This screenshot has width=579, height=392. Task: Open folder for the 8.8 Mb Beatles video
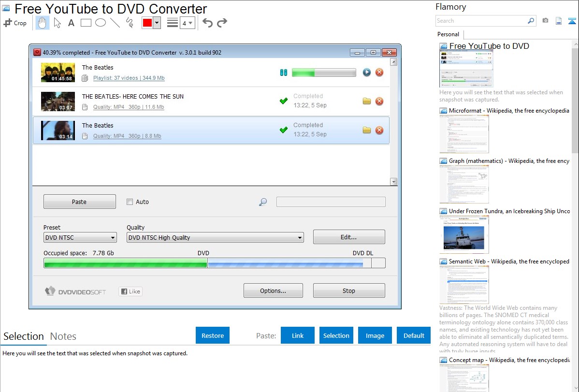click(367, 130)
